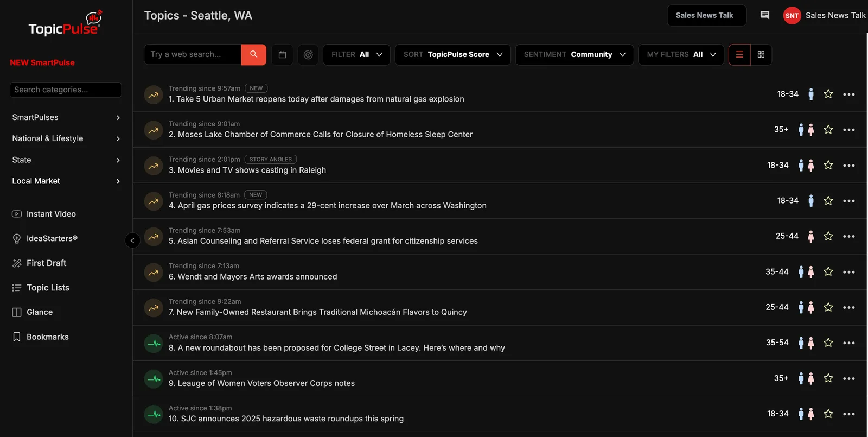The width and height of the screenshot is (868, 437).
Task: Open the FILTER All dropdown
Action: tap(356, 54)
